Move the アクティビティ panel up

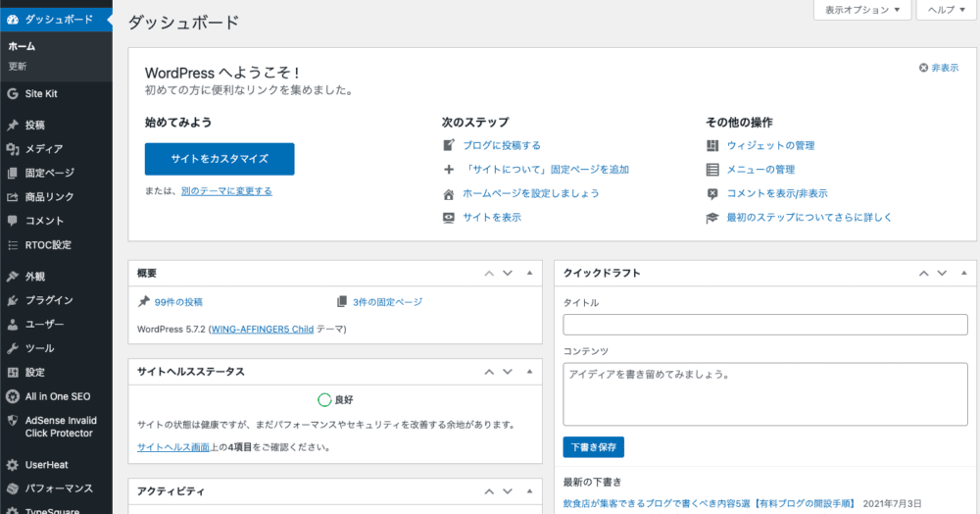[489, 491]
